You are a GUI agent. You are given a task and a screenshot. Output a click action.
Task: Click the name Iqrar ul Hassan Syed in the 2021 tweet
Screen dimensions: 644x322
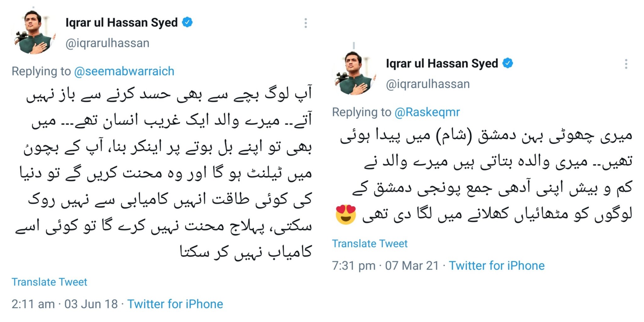(442, 64)
